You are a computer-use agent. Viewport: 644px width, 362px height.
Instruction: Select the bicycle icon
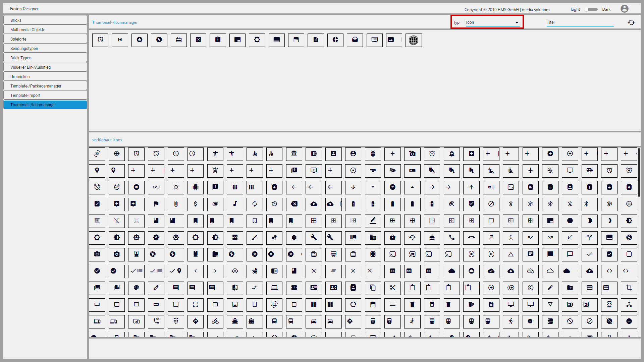pos(215,321)
